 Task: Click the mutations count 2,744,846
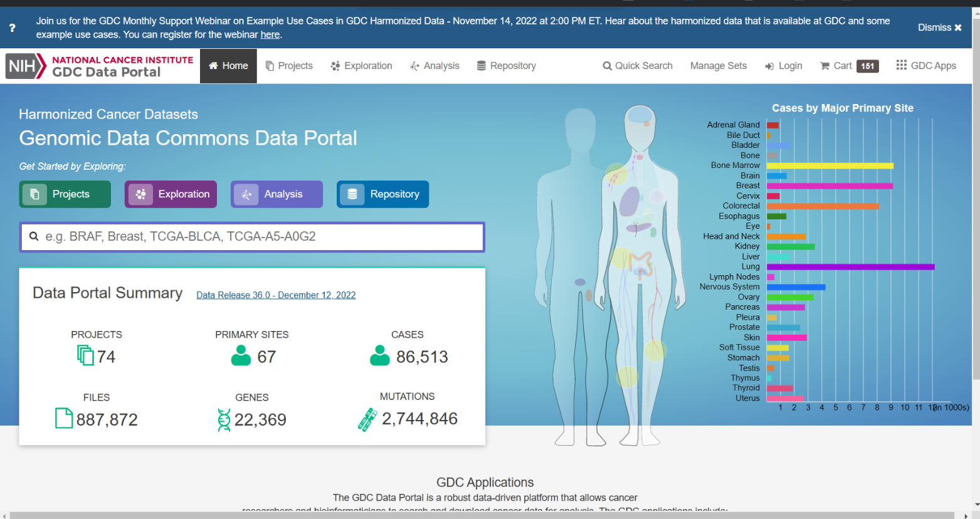419,419
